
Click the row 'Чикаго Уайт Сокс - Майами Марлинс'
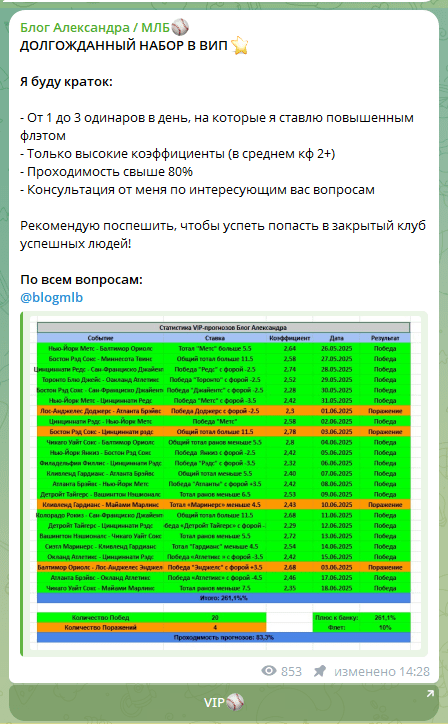click(x=224, y=588)
